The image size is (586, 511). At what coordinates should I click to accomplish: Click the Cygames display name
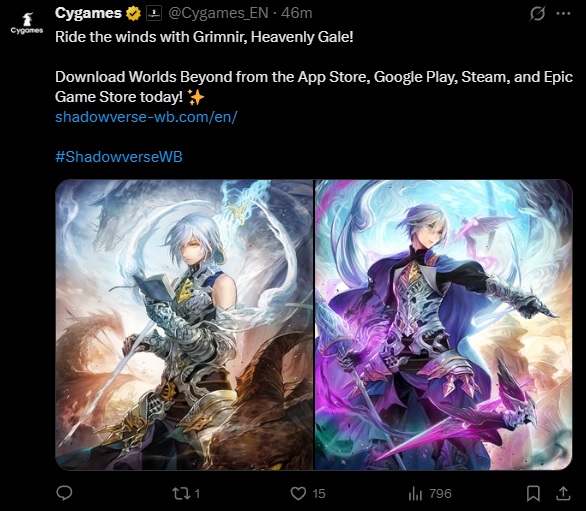88,13
